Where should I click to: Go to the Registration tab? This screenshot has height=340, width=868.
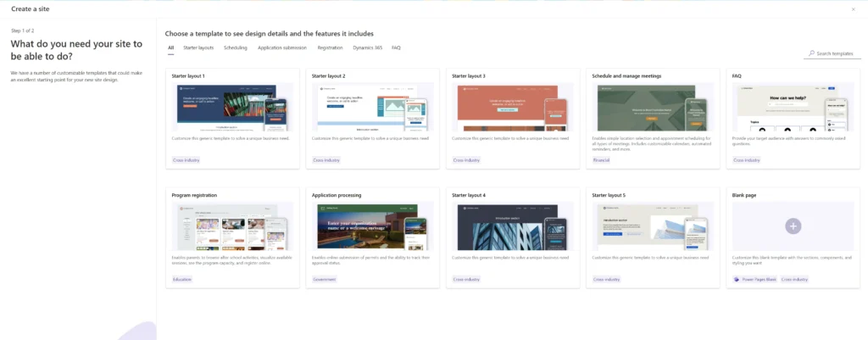tap(330, 48)
